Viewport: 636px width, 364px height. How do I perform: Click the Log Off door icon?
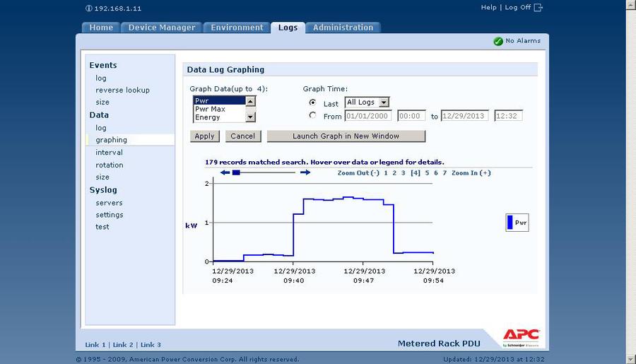(538, 8)
